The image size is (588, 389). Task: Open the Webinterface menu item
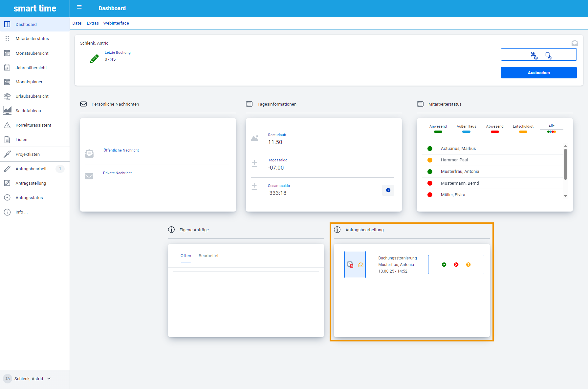(x=116, y=23)
